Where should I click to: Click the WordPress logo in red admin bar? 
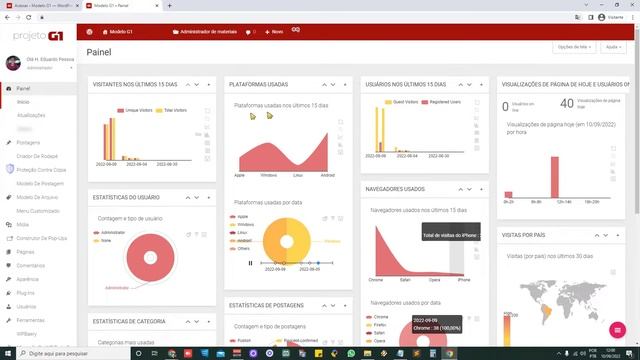89,32
